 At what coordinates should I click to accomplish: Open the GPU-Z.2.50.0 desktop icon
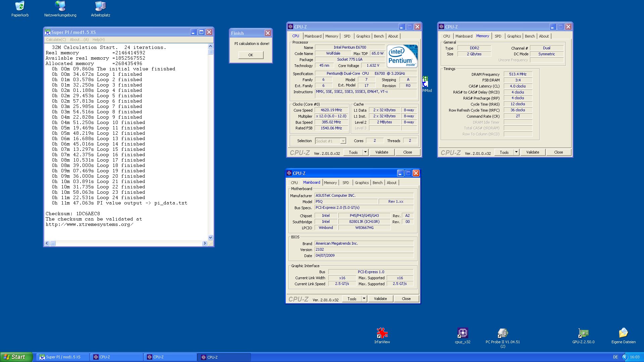point(583,336)
